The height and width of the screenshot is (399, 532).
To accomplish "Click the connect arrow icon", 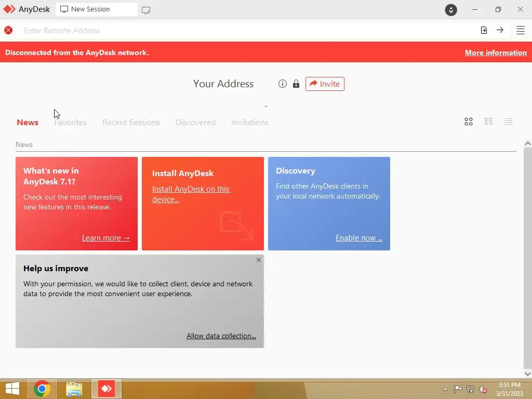I will point(500,30).
